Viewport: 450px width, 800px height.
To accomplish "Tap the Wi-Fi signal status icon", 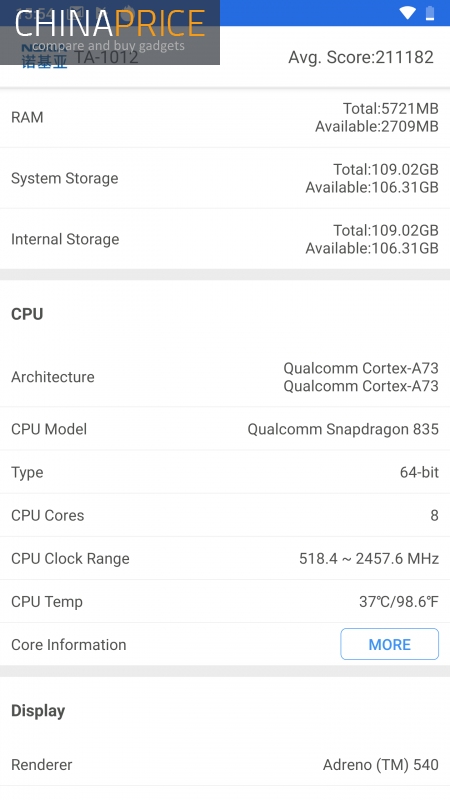I will 407,13.
